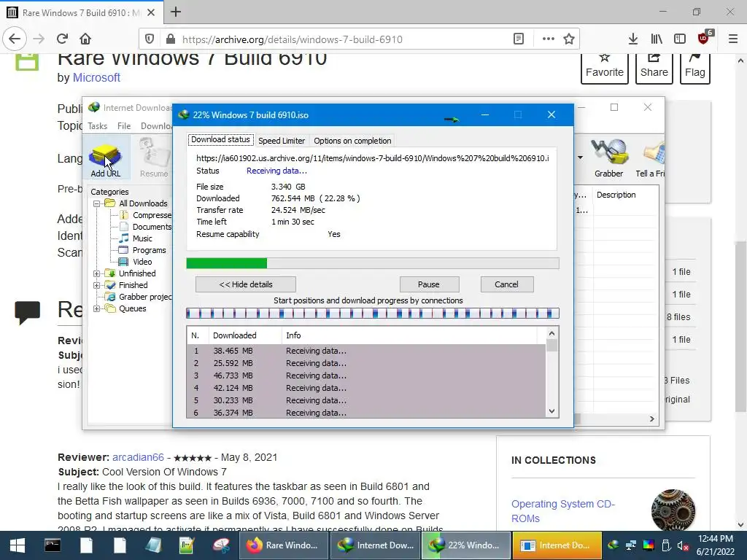Screen dimensions: 747x560
Task: Click Downloaded column header in connections list
Action: point(245,335)
